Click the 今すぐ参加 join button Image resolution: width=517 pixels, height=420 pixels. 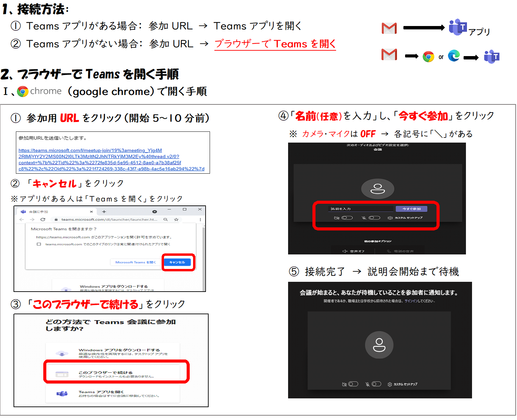click(411, 209)
